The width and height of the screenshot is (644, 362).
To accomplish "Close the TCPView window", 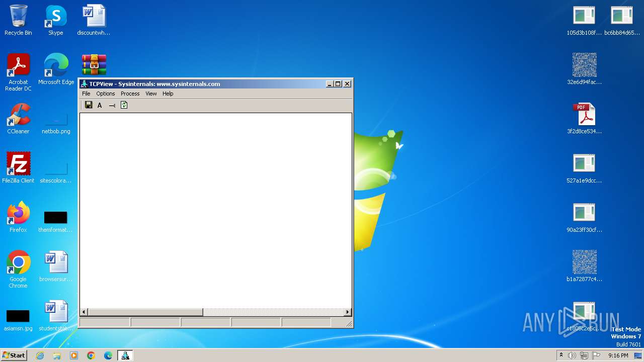I will click(347, 84).
